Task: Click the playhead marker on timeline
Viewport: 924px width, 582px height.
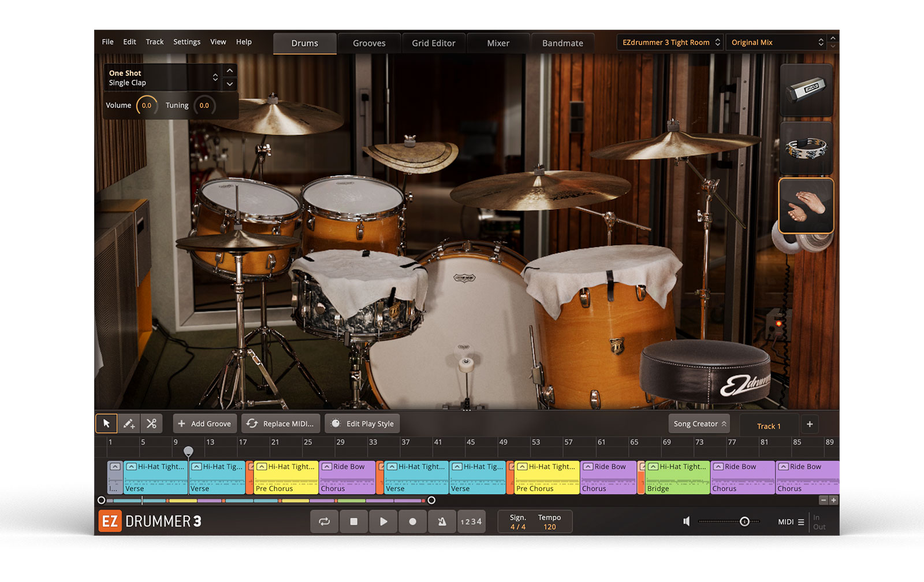Action: (188, 451)
